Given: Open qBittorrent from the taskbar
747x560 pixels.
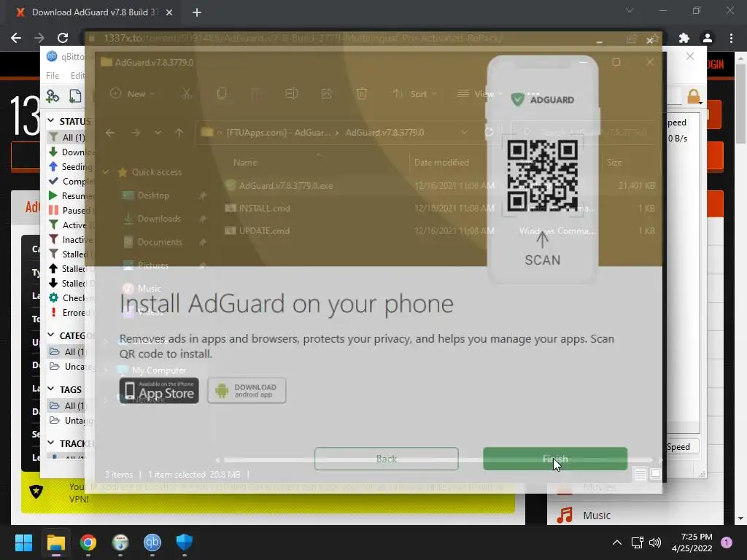Looking at the screenshot, I should [152, 542].
